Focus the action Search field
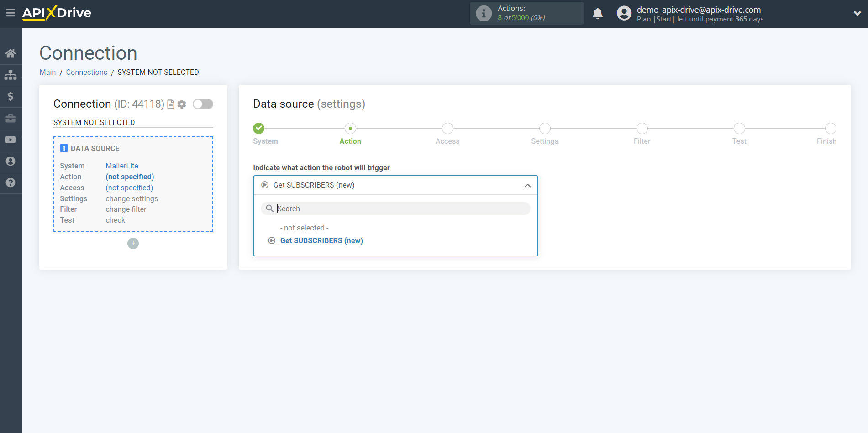 point(395,209)
